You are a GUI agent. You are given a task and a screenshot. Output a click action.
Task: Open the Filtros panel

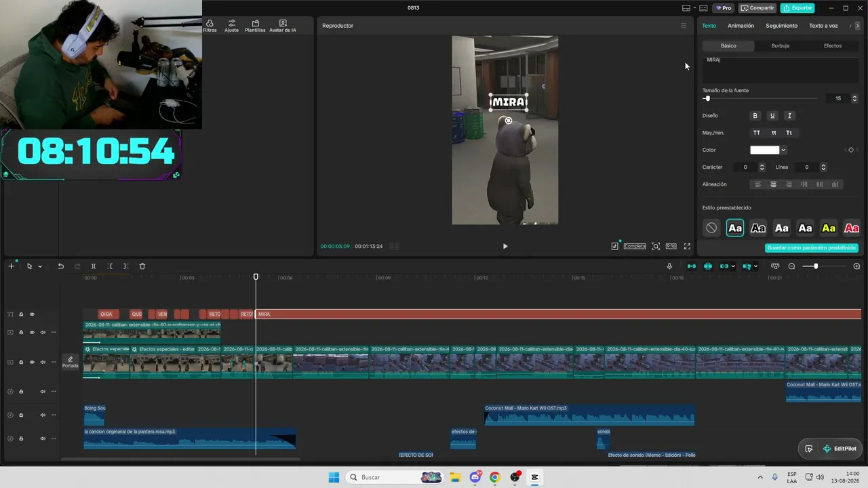coord(210,26)
